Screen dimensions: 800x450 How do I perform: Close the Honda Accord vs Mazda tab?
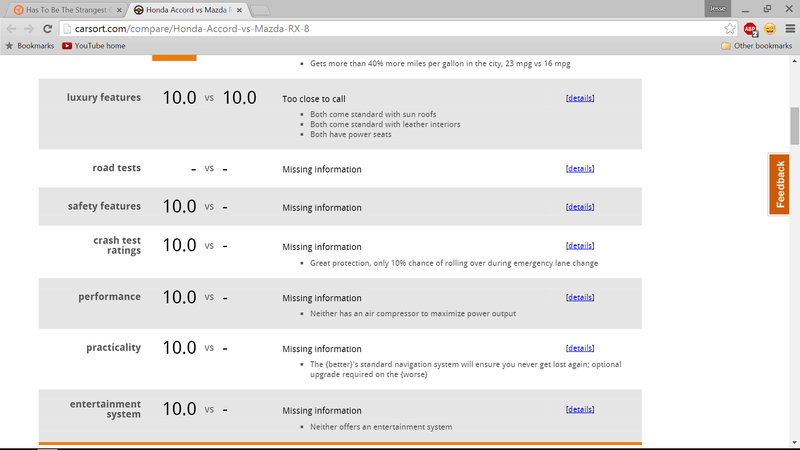click(x=239, y=10)
